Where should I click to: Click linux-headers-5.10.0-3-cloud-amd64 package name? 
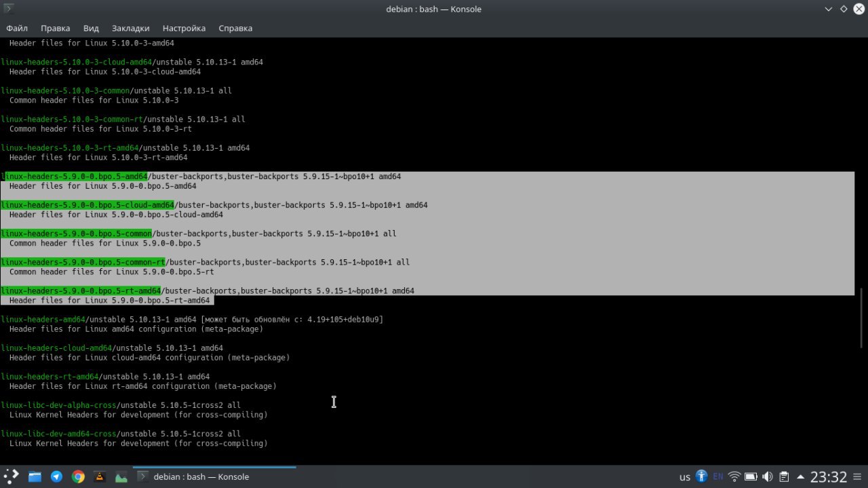(76, 62)
